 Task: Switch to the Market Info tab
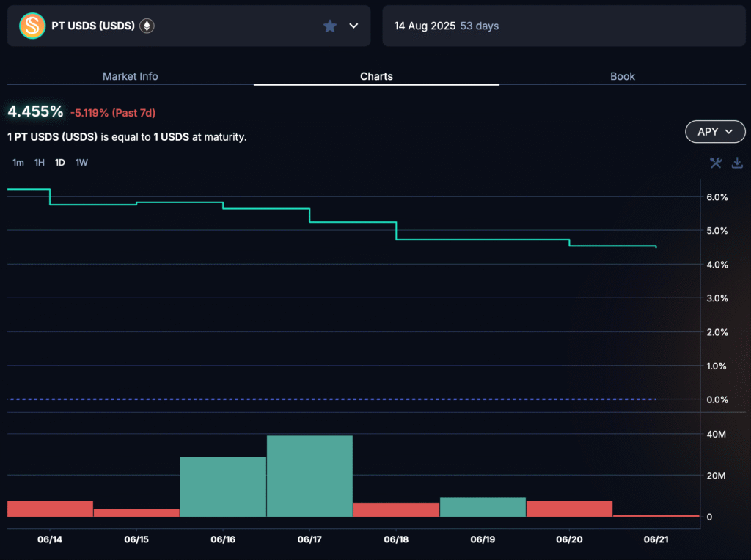(x=131, y=76)
